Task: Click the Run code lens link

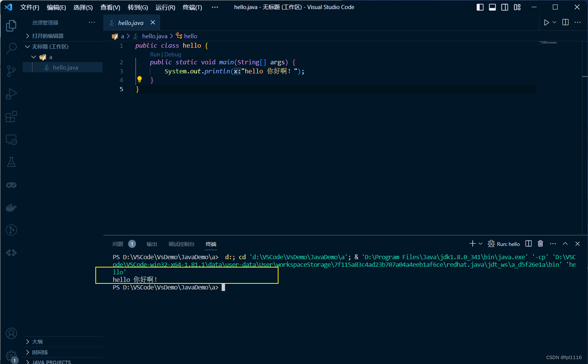Action: (x=155, y=54)
